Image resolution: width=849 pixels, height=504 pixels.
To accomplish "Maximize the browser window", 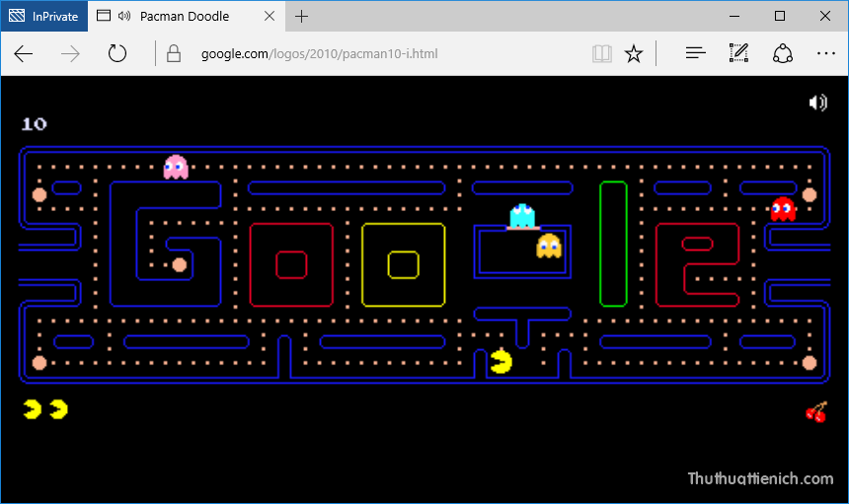I will pos(780,16).
